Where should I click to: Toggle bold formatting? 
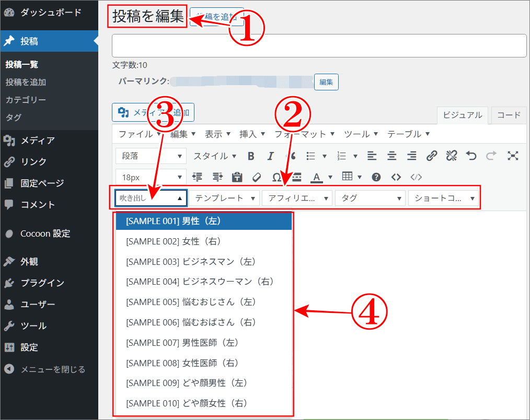point(251,156)
